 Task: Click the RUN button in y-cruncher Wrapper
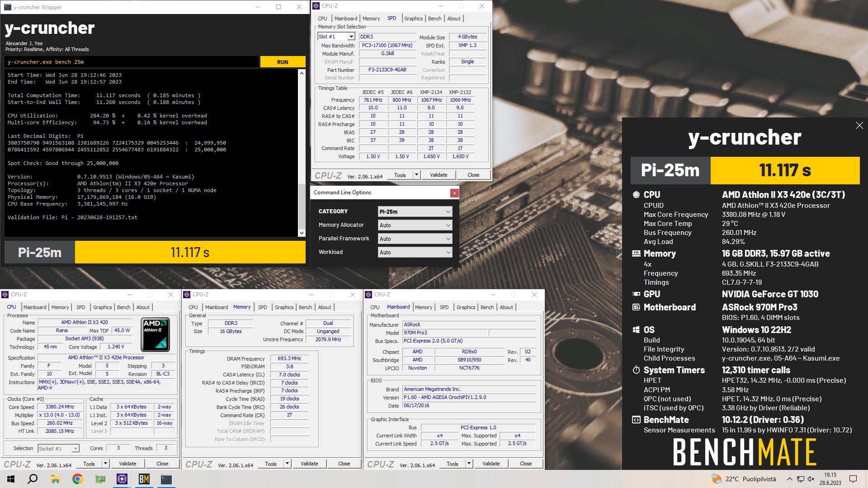tap(283, 62)
